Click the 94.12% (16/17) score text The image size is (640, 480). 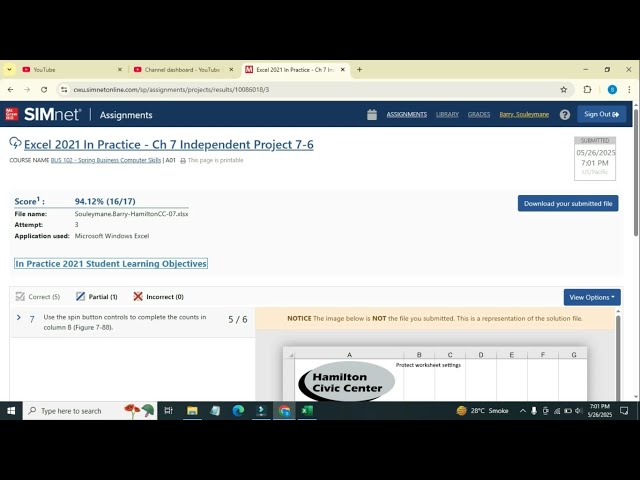(x=105, y=201)
